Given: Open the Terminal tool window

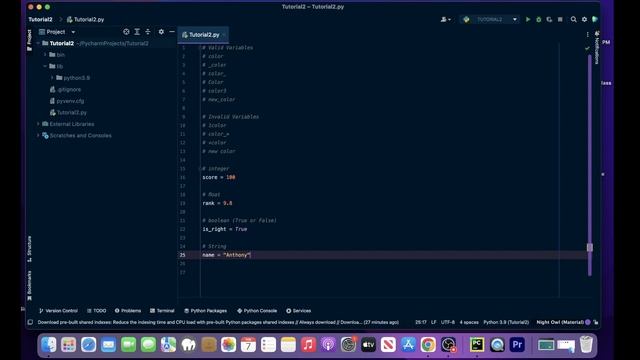Looking at the screenshot, I should click(x=162, y=311).
